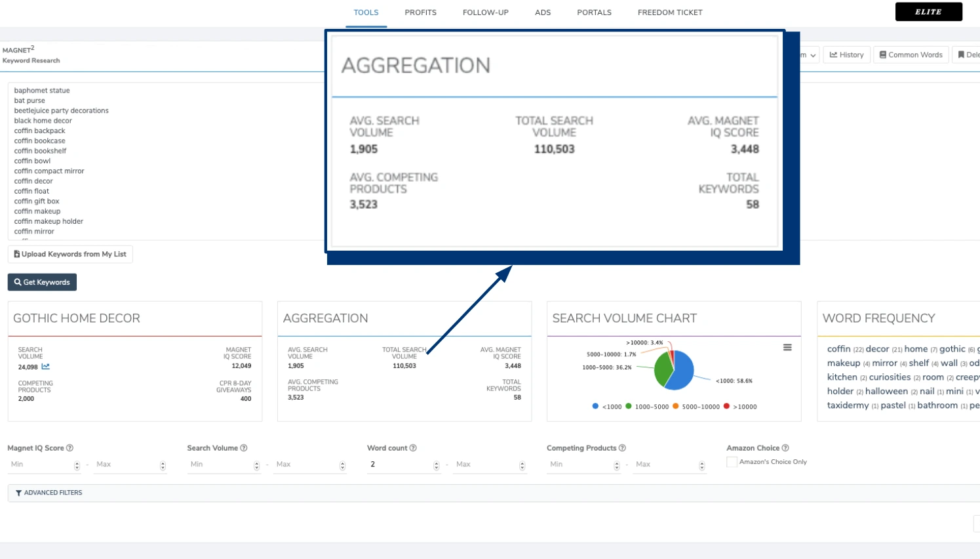This screenshot has height=559, width=980.
Task: Open History with the chart icon button
Action: (846, 55)
